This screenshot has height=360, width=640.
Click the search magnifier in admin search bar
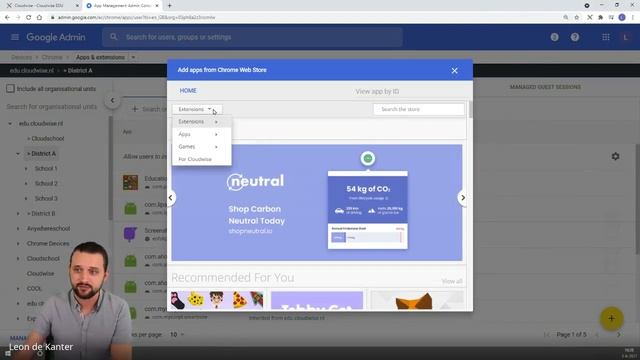[x=113, y=37]
